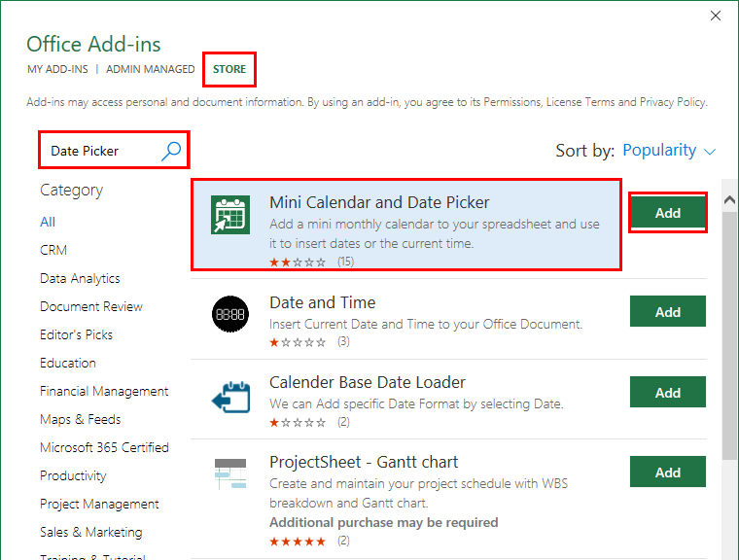Select the Editor's Picks category
Screen dimensions: 739x560
pyautogui.click(x=77, y=334)
